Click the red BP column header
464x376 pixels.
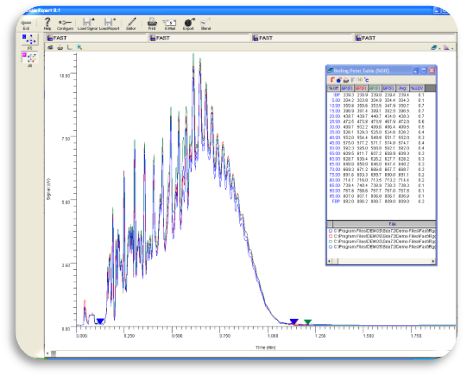click(361, 88)
